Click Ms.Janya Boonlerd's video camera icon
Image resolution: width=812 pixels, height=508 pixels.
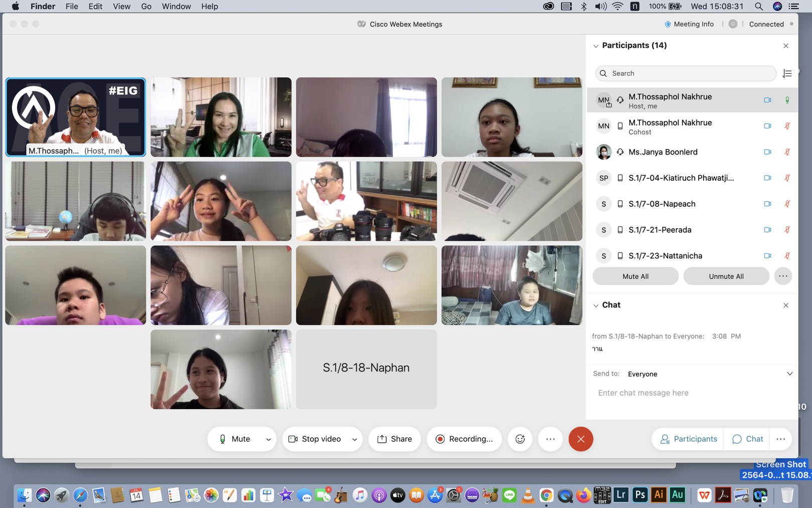[x=767, y=152]
